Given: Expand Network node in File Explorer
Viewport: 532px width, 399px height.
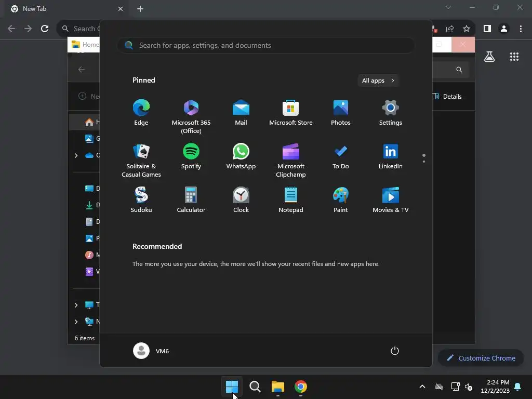Looking at the screenshot, I should pos(76,322).
